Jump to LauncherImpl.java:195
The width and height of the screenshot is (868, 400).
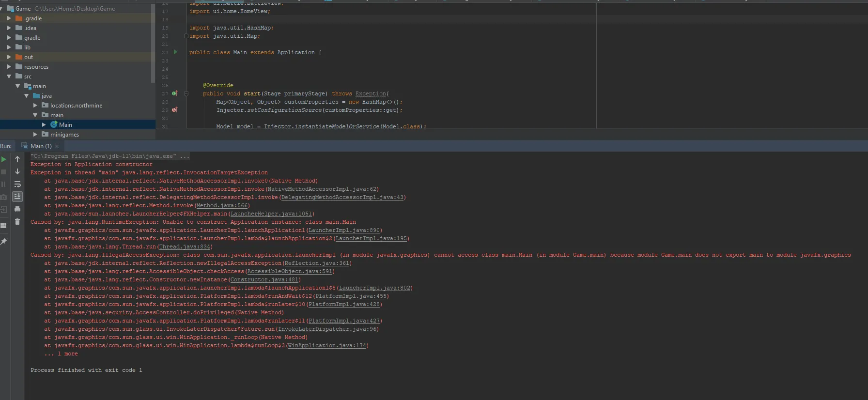pyautogui.click(x=371, y=238)
